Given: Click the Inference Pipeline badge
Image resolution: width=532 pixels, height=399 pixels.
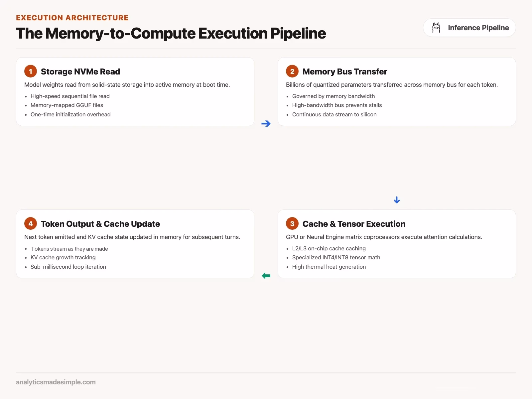Looking at the screenshot, I should click(469, 28).
